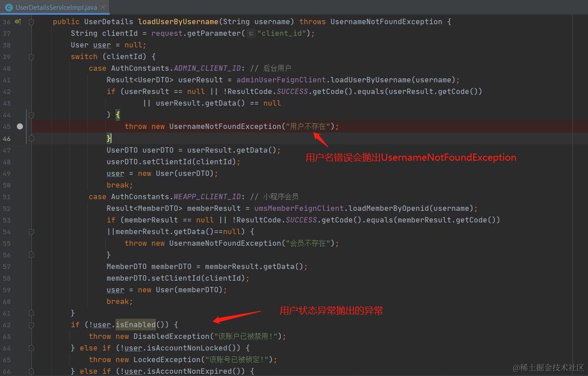Click the 小程序会员 comment on line 51
Viewport: 588px width, 376px height.
click(275, 197)
